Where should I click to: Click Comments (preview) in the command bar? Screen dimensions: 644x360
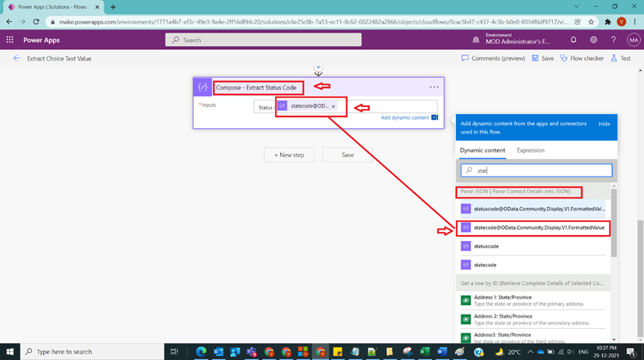pyautogui.click(x=493, y=58)
